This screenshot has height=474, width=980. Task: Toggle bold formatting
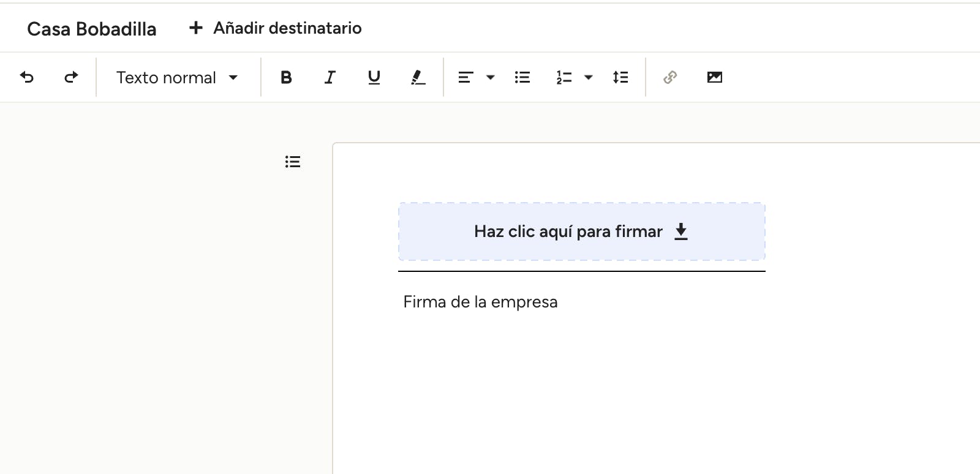point(286,77)
